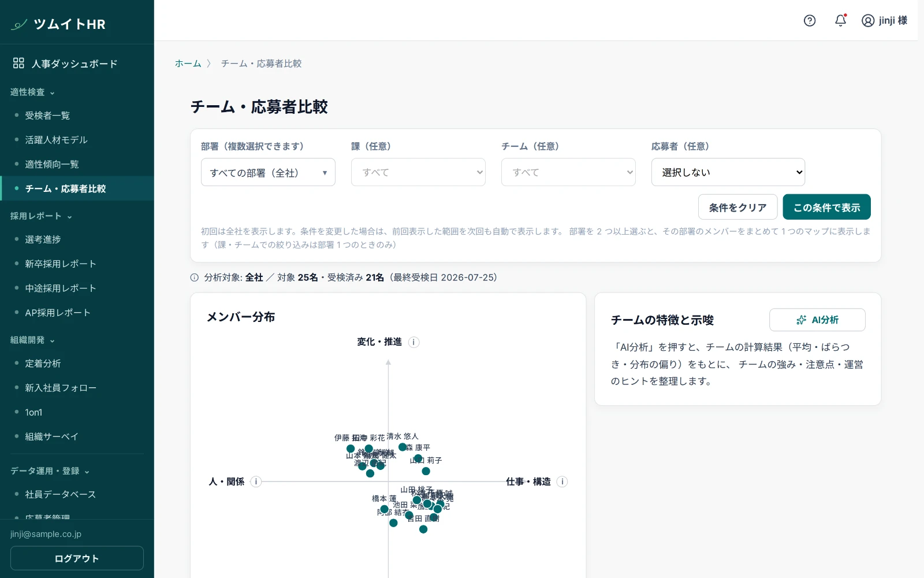Click 条件をクリア button
The width and height of the screenshot is (924, 578).
click(737, 207)
